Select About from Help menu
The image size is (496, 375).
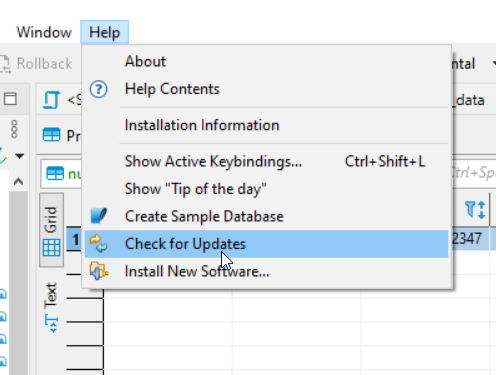266,61
